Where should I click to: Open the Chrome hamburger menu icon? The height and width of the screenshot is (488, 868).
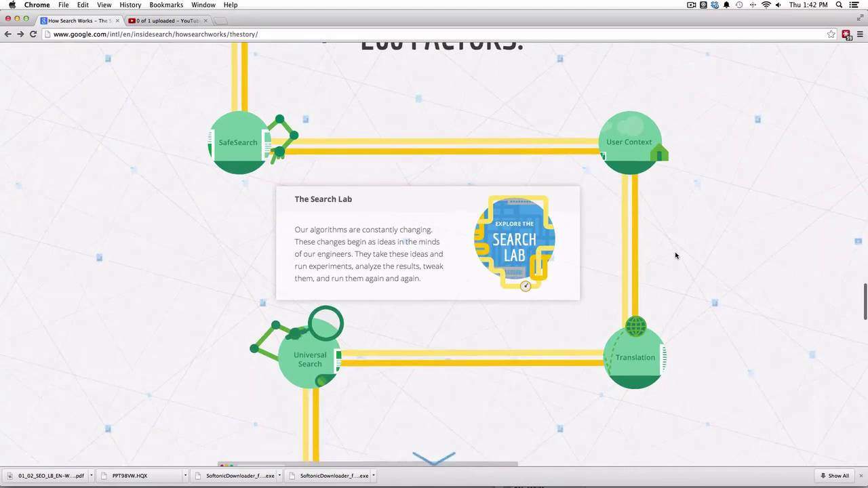(x=860, y=34)
